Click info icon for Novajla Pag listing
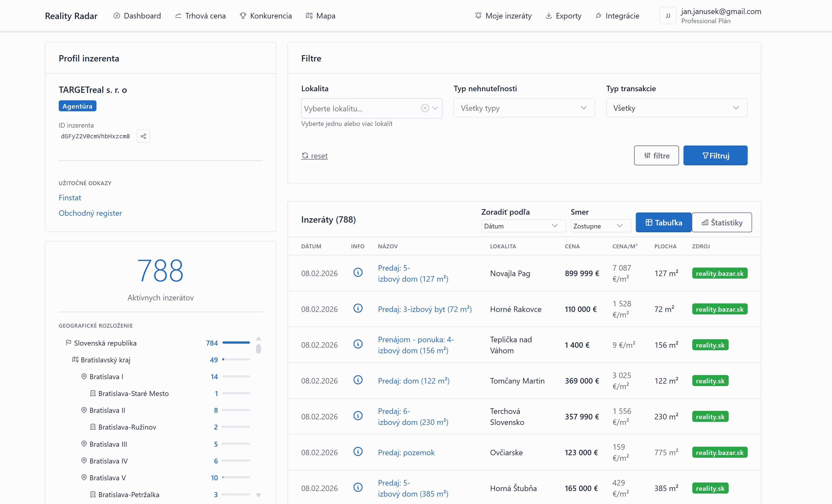The image size is (832, 504). [x=358, y=273]
